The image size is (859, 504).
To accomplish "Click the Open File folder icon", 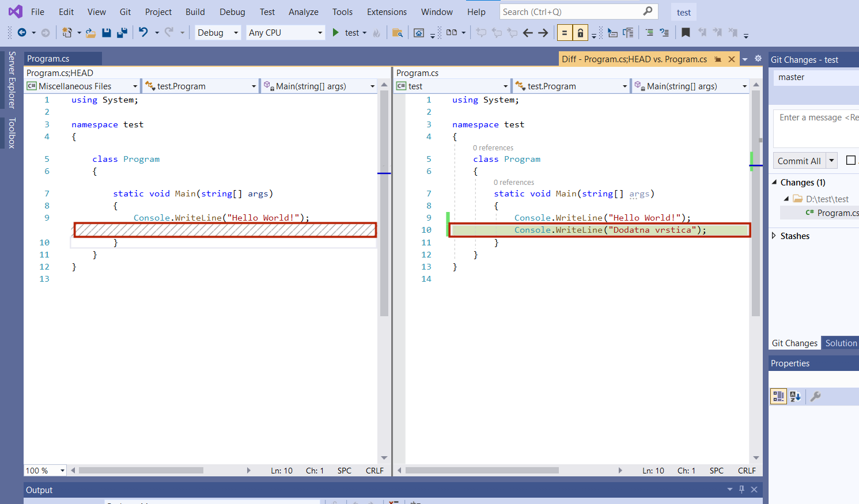I will tap(90, 33).
